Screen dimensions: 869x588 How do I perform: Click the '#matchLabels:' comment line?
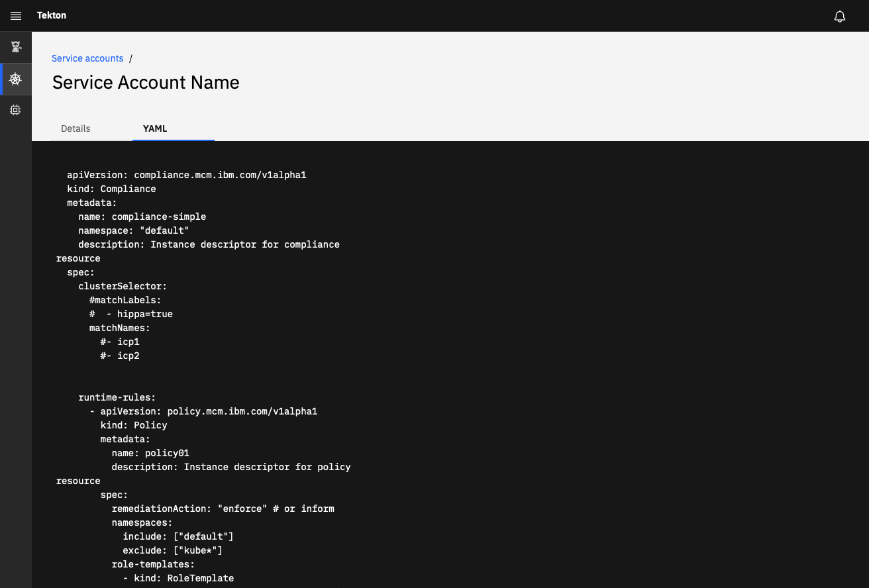125,300
